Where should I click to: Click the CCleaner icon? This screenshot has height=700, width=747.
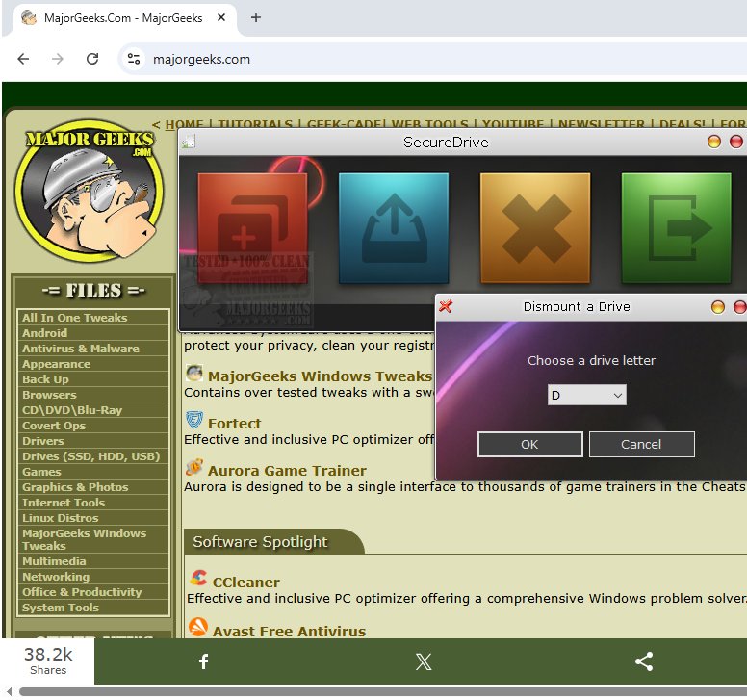click(x=198, y=579)
